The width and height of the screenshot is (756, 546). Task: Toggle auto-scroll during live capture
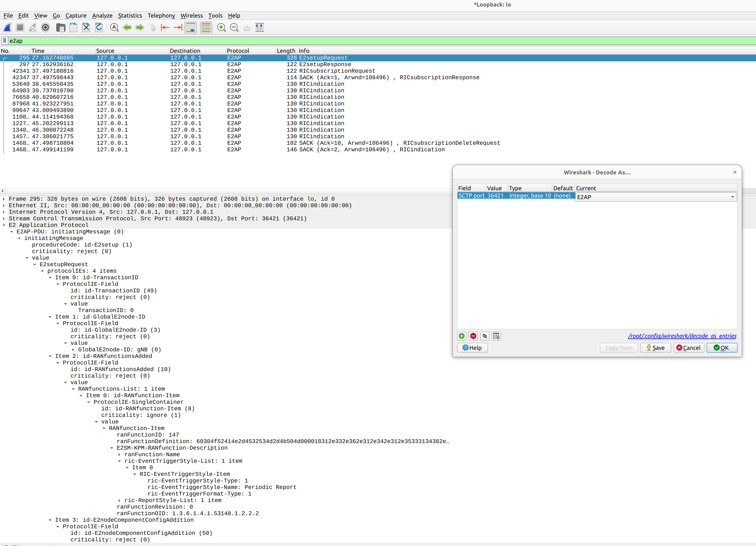pos(191,28)
